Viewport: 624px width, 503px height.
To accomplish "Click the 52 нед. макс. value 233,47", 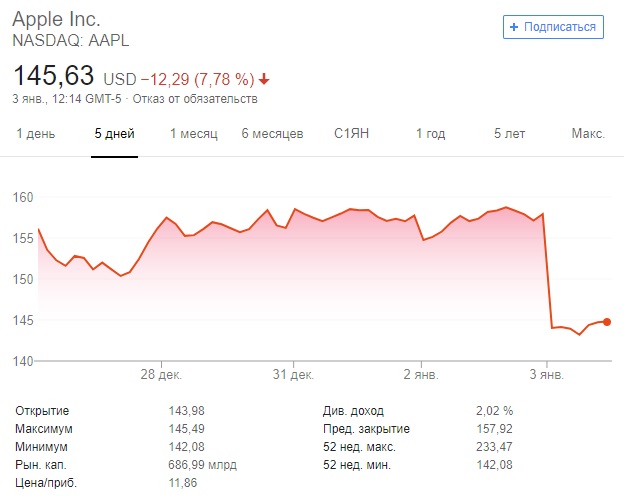I will (493, 447).
